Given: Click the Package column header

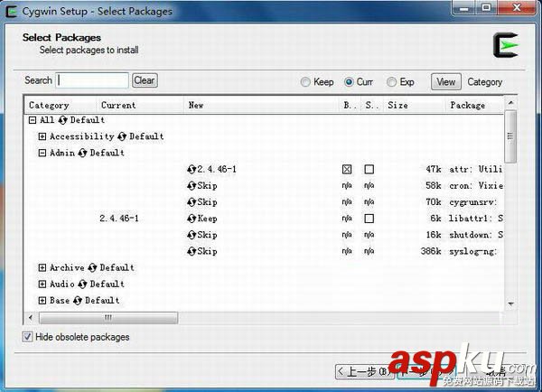Looking at the screenshot, I should [474, 105].
